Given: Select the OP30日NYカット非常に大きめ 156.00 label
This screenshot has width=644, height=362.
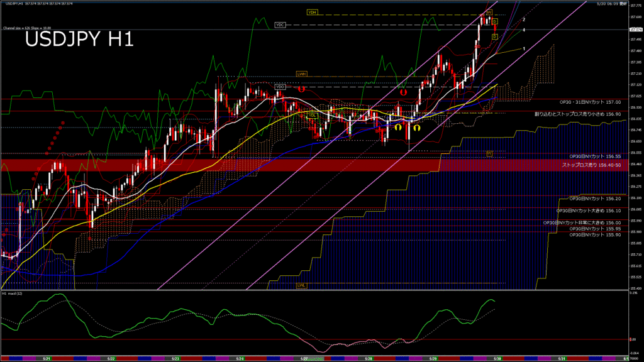Looking at the screenshot, I should click(582, 222).
